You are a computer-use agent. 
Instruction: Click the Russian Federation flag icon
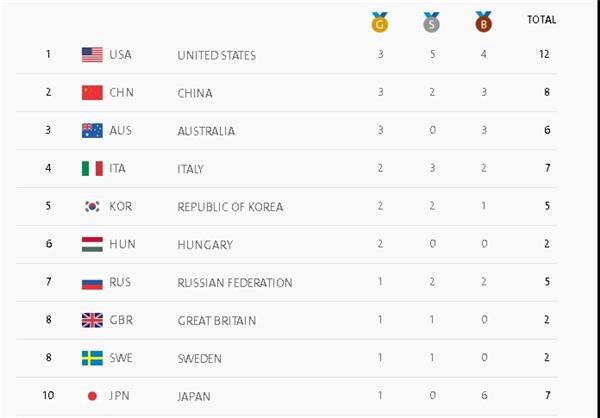[92, 283]
